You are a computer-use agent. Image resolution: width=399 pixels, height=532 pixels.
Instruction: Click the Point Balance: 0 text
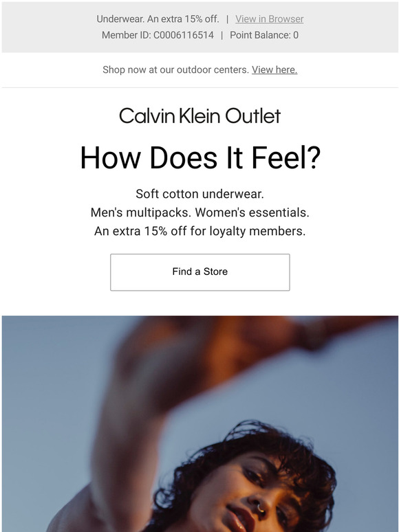pos(264,35)
